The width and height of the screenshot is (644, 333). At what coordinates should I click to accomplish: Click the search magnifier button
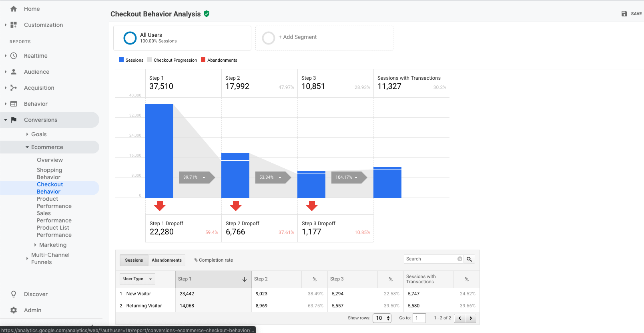pos(469,259)
